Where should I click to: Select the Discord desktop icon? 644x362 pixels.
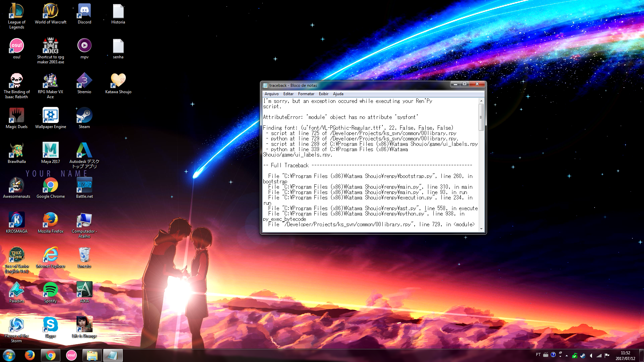coord(84,14)
